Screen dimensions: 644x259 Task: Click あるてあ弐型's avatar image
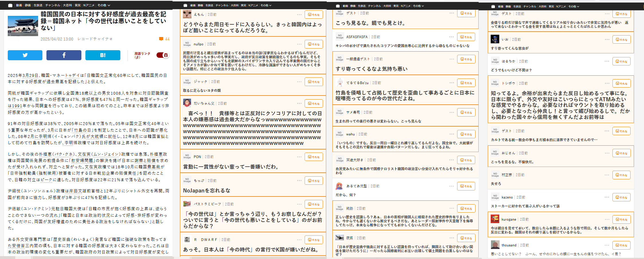[339, 186]
